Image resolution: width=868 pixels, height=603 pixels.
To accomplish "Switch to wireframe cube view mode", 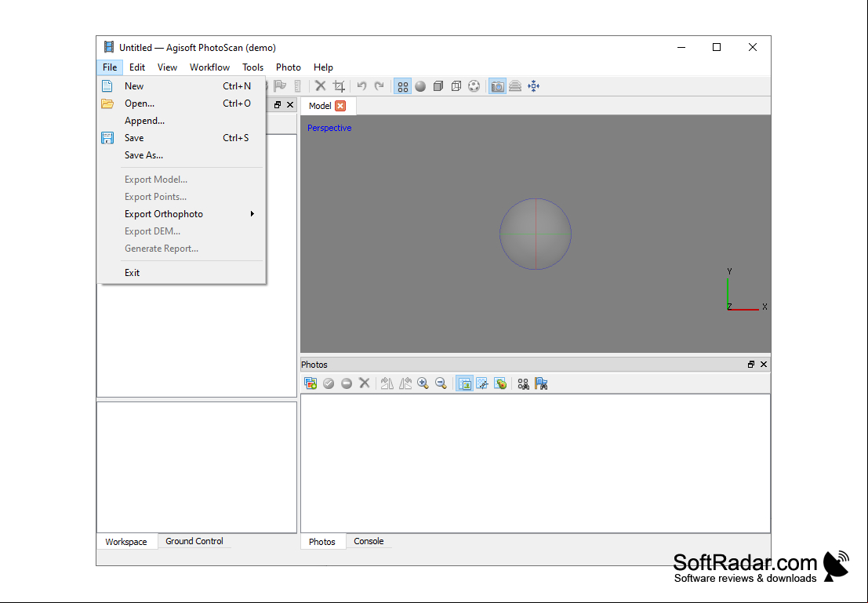I will coord(456,86).
